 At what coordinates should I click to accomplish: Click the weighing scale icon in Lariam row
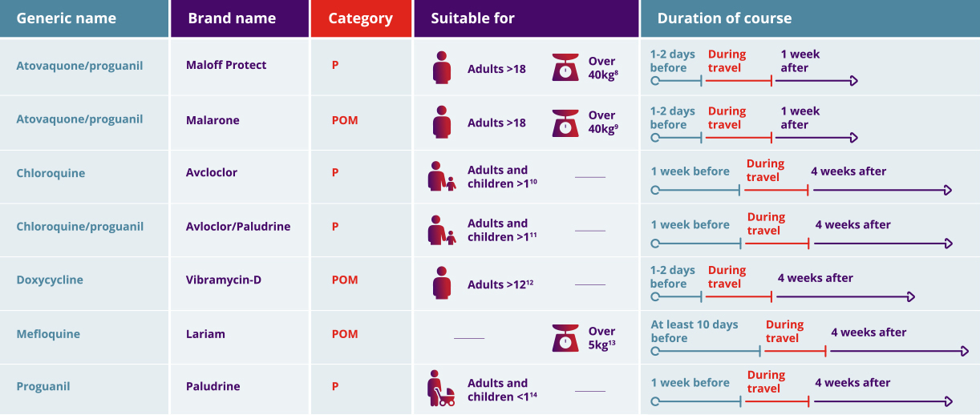565,338
